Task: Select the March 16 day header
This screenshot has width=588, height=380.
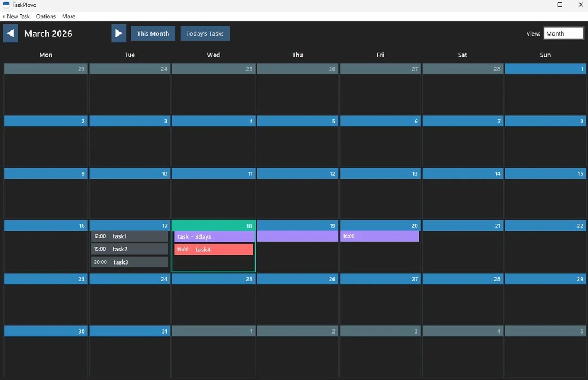Action: [46, 226]
